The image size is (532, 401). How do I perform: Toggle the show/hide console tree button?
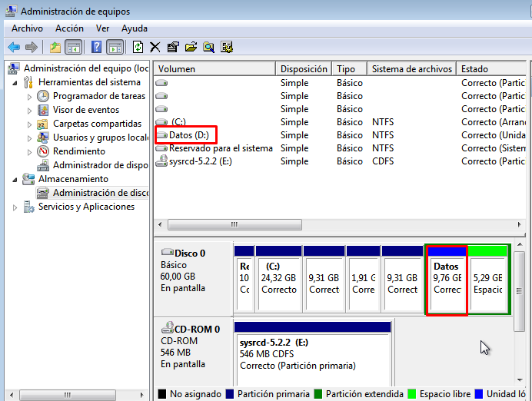[74, 47]
